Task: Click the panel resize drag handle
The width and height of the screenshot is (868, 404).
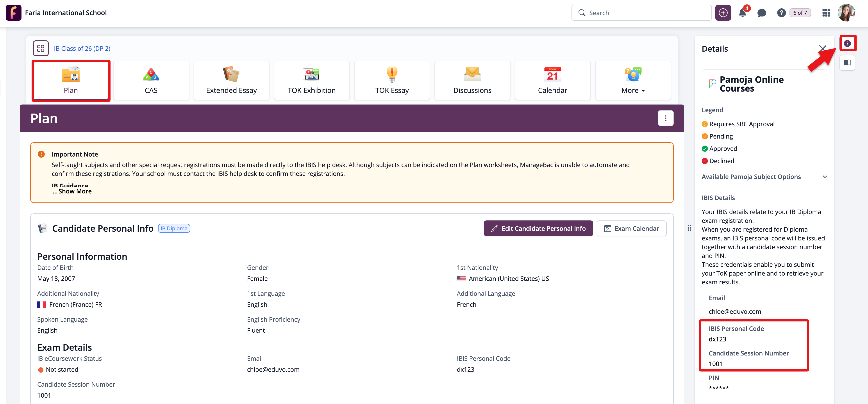Action: click(689, 228)
